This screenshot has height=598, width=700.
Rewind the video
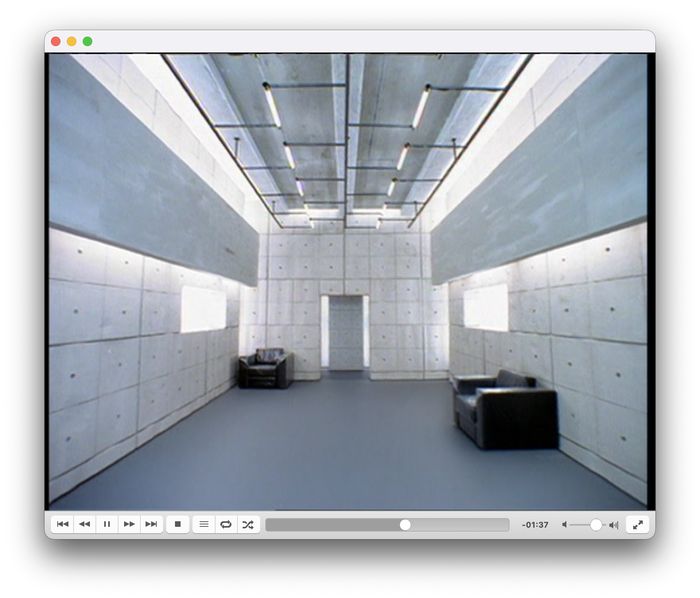point(84,524)
